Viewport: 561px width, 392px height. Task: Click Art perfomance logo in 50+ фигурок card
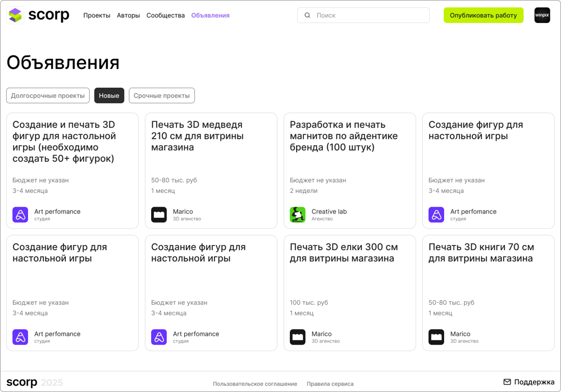click(x=20, y=214)
